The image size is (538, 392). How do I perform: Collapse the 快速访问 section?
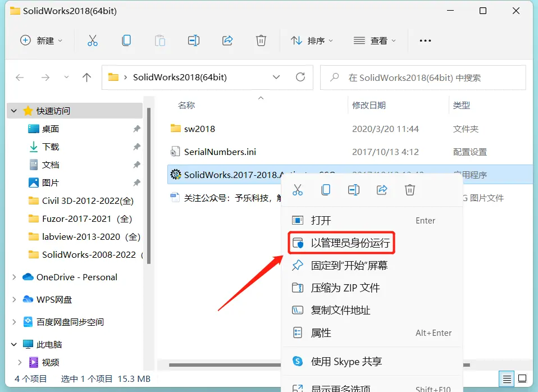coord(14,111)
